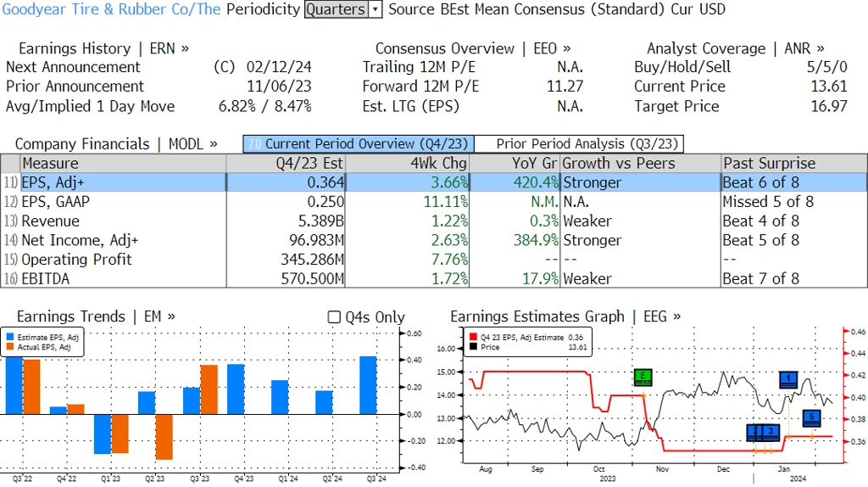Image resolution: width=868 pixels, height=487 pixels.
Task: Click the orange Actual EPS, Adj legend swatch
Action: [10, 347]
